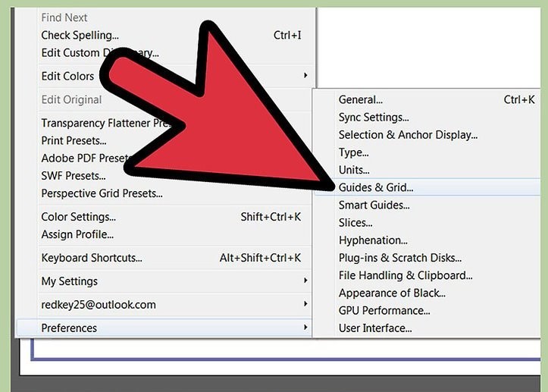Viewport: 548px width, 392px height.
Task: Expand the Edit Colors submenu arrow
Action: [305, 76]
